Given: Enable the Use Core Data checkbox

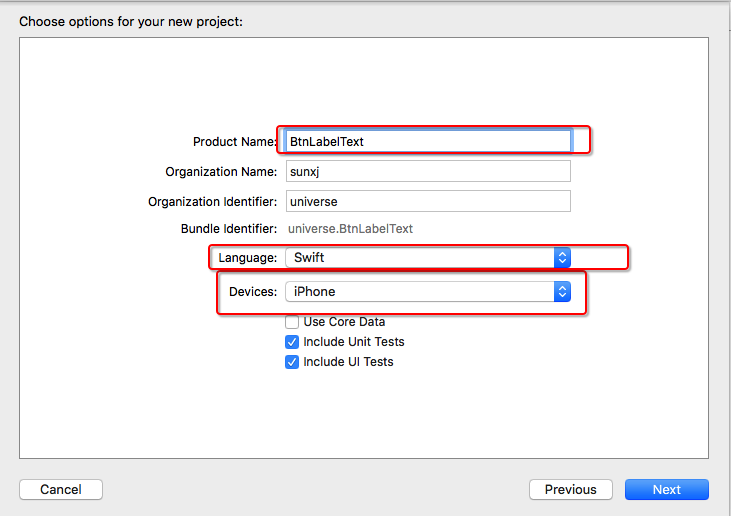Looking at the screenshot, I should [292, 322].
